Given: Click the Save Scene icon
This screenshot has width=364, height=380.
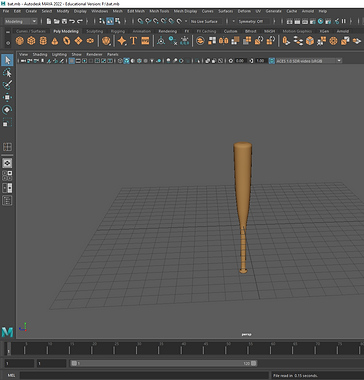Looking at the screenshot, I should (64, 21).
